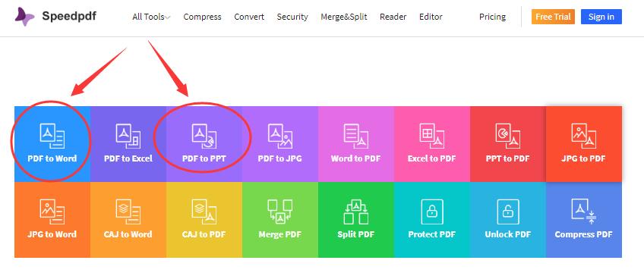Open the PDF to Excel tool

point(128,144)
